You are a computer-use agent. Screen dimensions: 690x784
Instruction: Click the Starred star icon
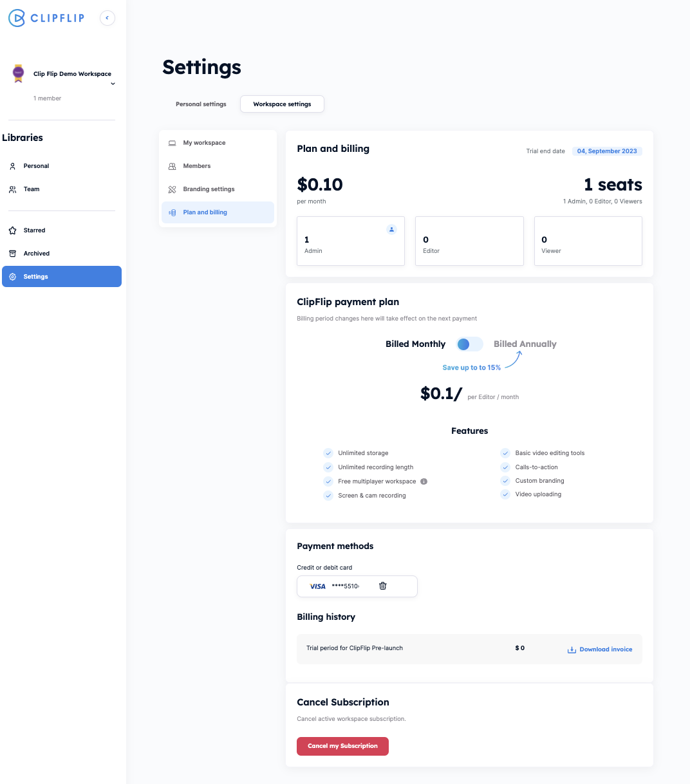[12, 230]
